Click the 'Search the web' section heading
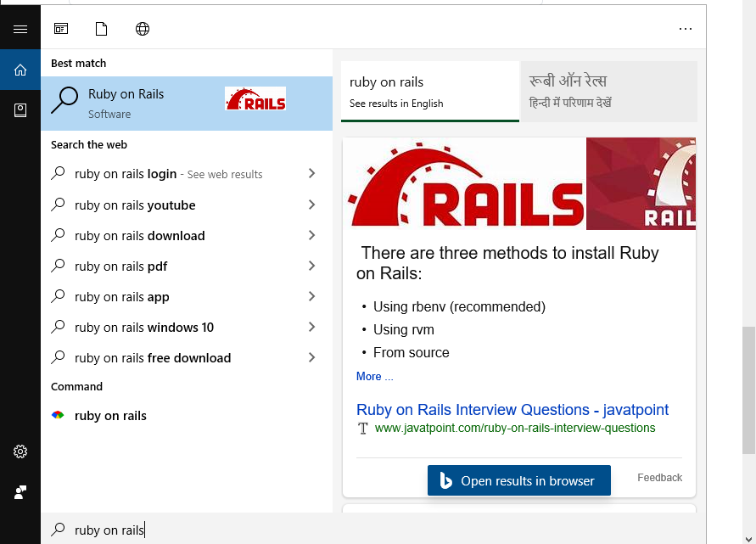 pos(89,144)
